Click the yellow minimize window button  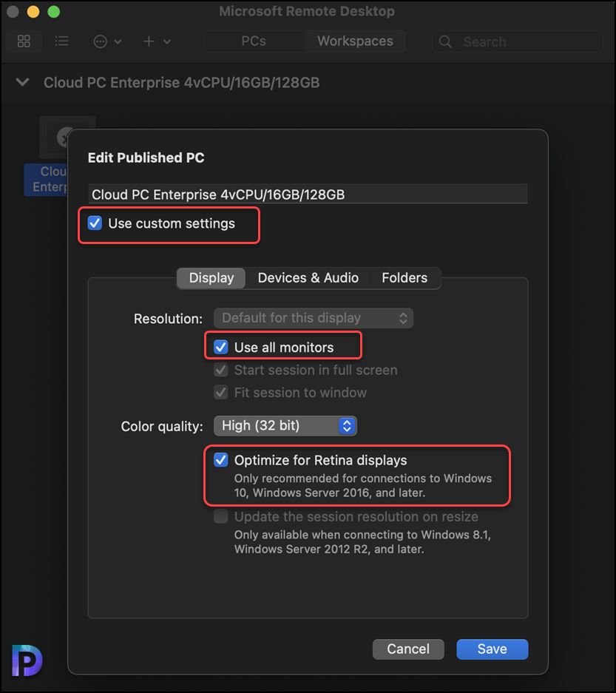pos(33,12)
